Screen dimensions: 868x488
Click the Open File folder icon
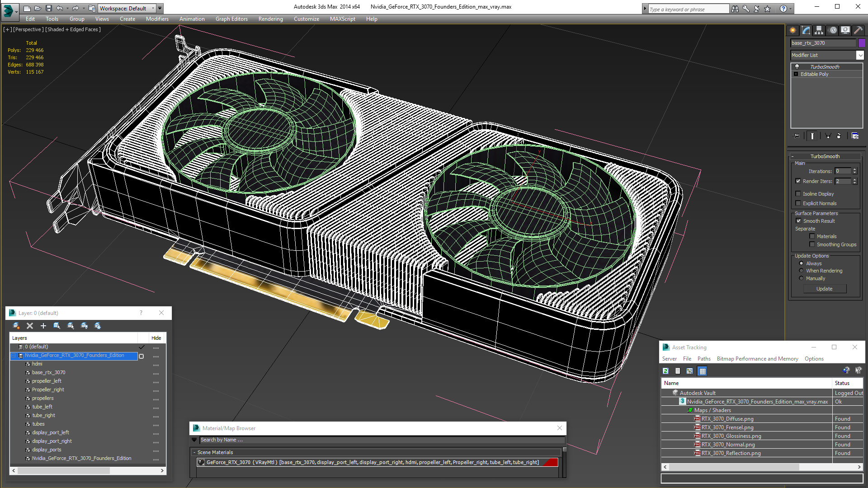pos(38,8)
